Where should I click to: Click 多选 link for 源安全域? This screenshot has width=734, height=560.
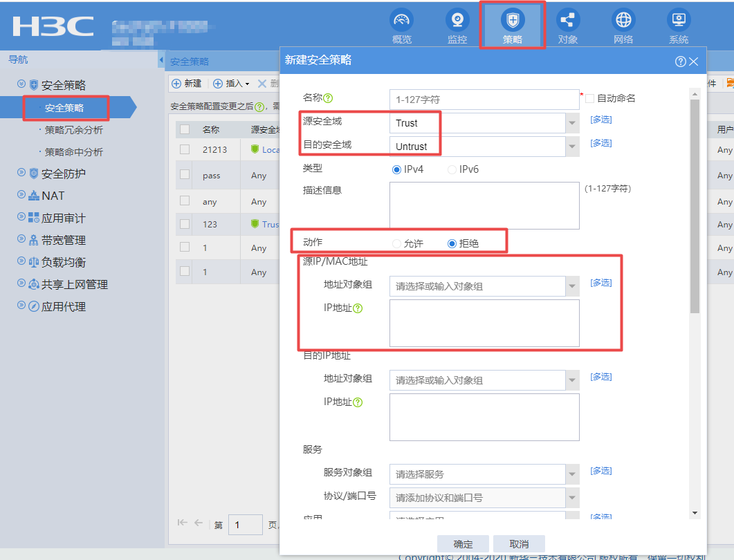601,120
